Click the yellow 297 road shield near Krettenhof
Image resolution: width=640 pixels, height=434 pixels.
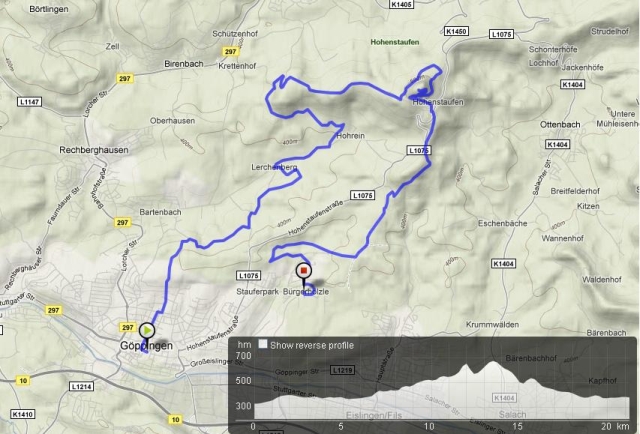click(231, 51)
